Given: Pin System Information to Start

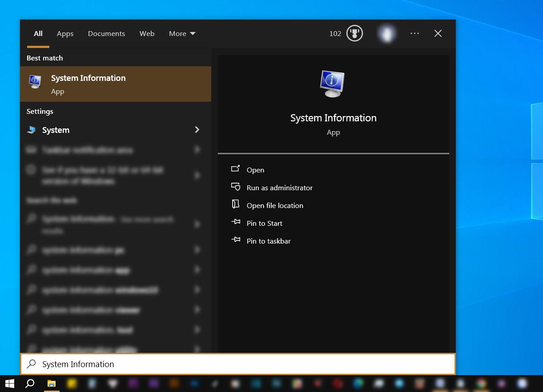Looking at the screenshot, I should 264,224.
